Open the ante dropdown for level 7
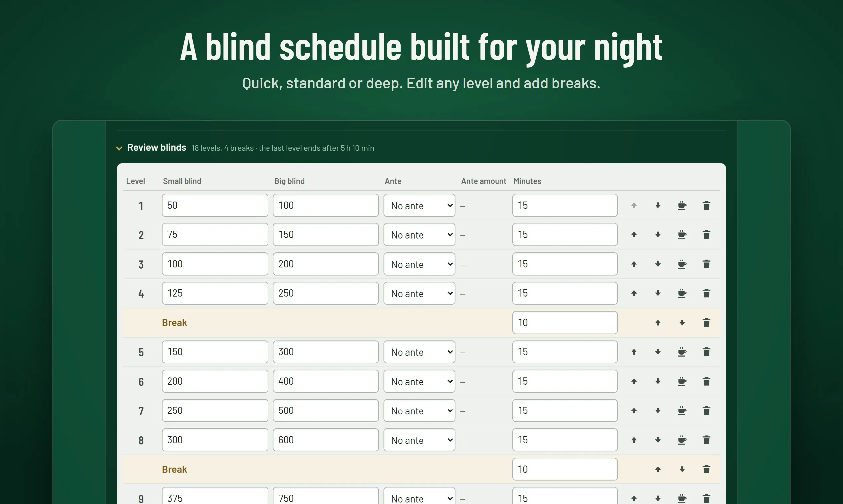 419,410
